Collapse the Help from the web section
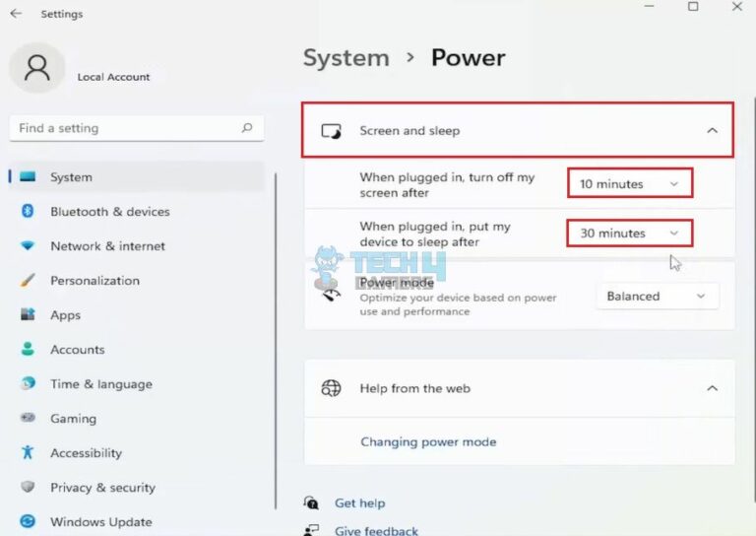This screenshot has height=536, width=756. [712, 388]
